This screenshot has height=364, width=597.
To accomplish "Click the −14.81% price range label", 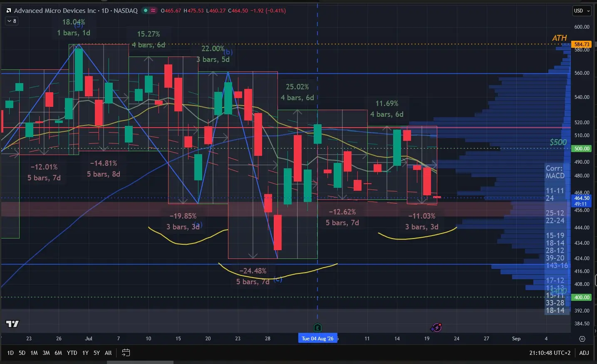I will (104, 163).
